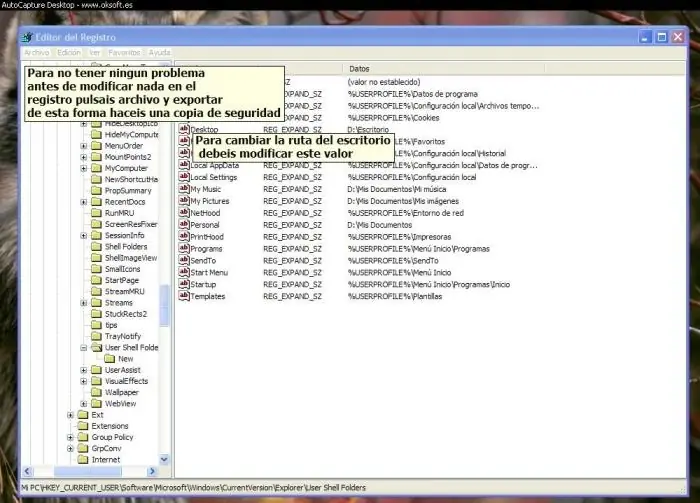Select the Start Menu value icon
700x503 pixels.
coord(184,272)
